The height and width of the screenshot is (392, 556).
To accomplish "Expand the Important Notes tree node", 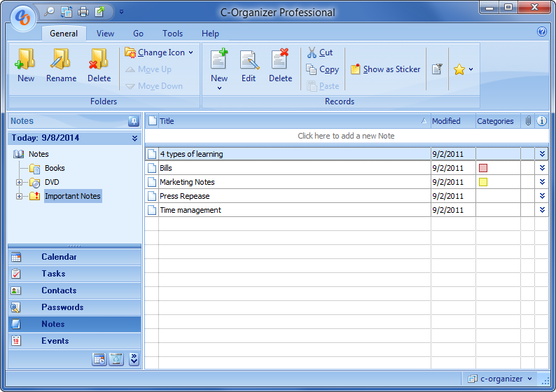I will coord(19,196).
